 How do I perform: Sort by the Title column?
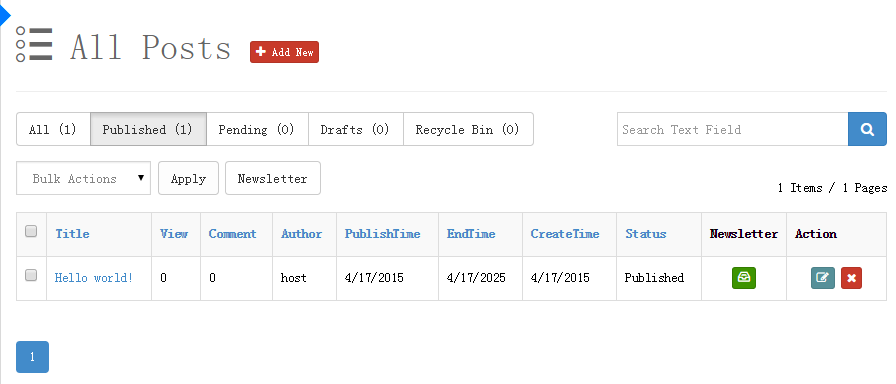point(72,234)
